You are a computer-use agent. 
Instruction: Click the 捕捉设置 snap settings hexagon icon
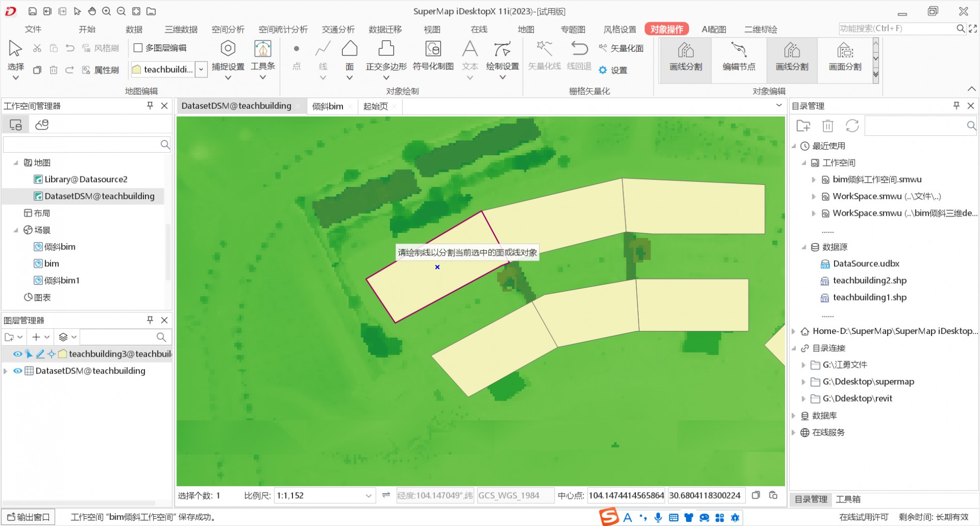pyautogui.click(x=228, y=49)
